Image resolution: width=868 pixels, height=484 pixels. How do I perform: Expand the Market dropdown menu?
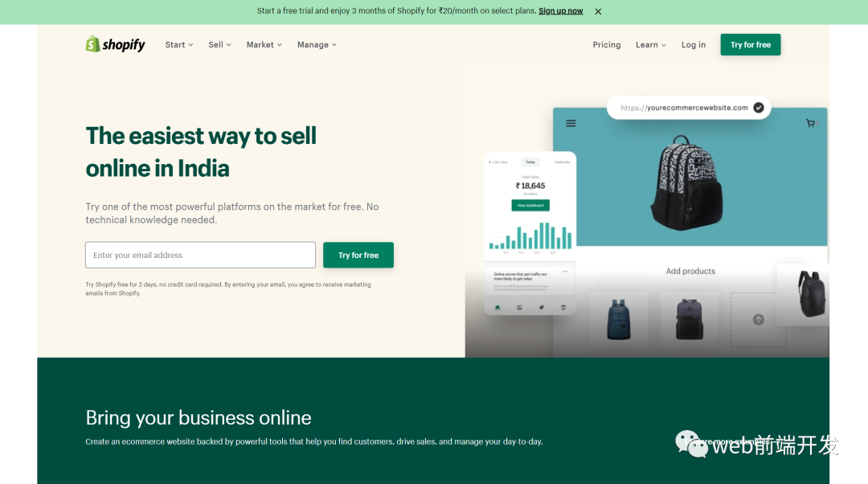(x=264, y=45)
